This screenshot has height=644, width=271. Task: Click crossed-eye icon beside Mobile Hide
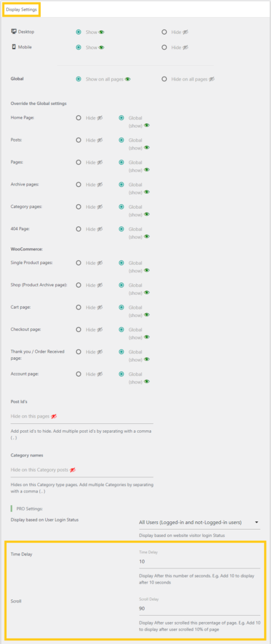tap(185, 48)
